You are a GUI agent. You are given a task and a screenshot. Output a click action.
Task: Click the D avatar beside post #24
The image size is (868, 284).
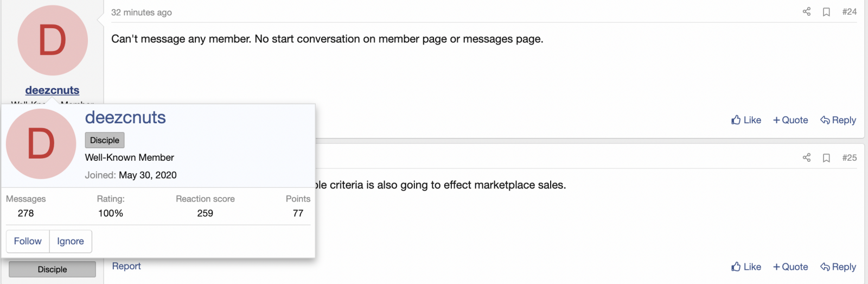click(53, 41)
